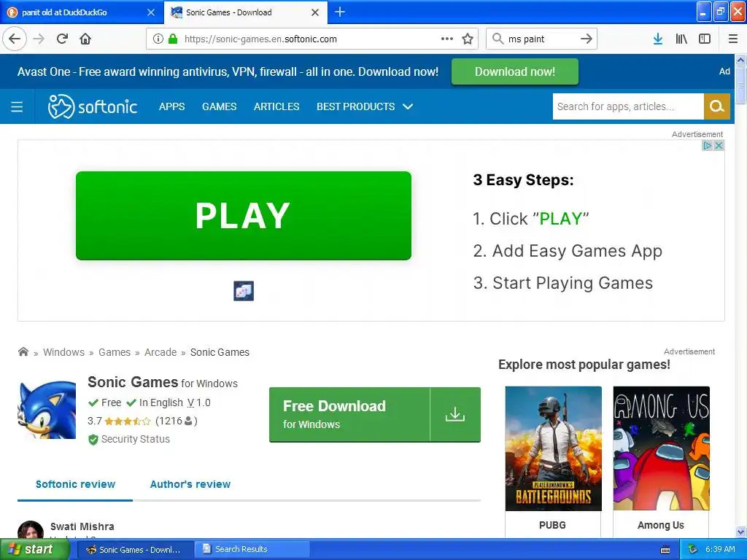
Task: Click the Sonic hedgehog app icon
Action: 47,410
